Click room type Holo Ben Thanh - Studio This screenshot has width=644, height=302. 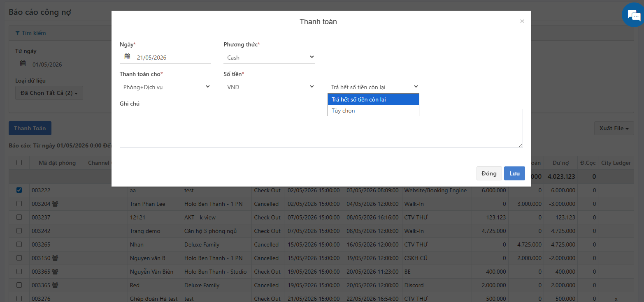pos(216,272)
